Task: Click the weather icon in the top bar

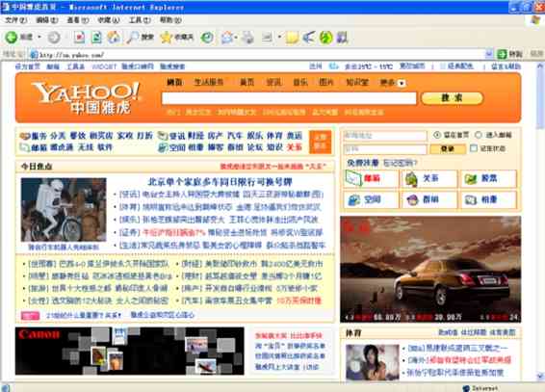Action: click(x=333, y=65)
